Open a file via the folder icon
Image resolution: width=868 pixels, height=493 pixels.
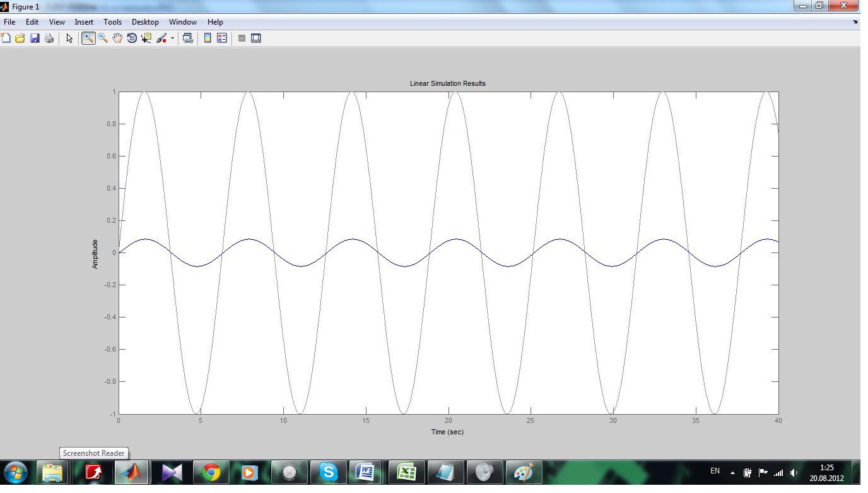pyautogui.click(x=20, y=39)
